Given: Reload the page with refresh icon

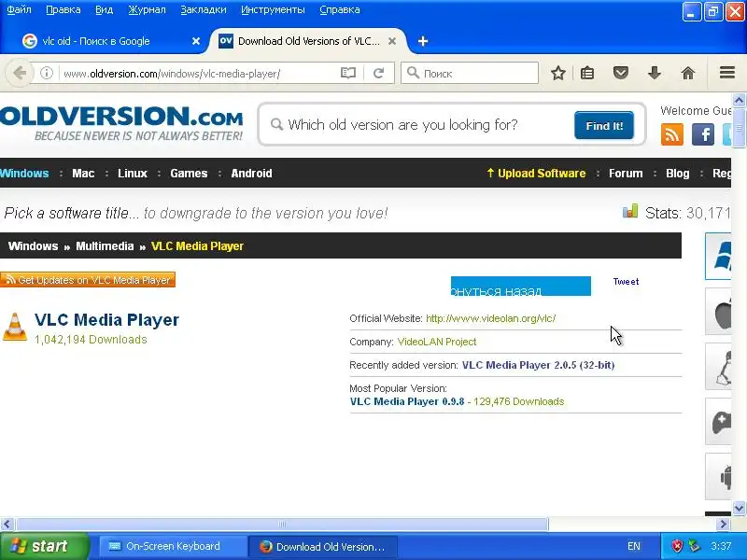Looking at the screenshot, I should (x=379, y=74).
